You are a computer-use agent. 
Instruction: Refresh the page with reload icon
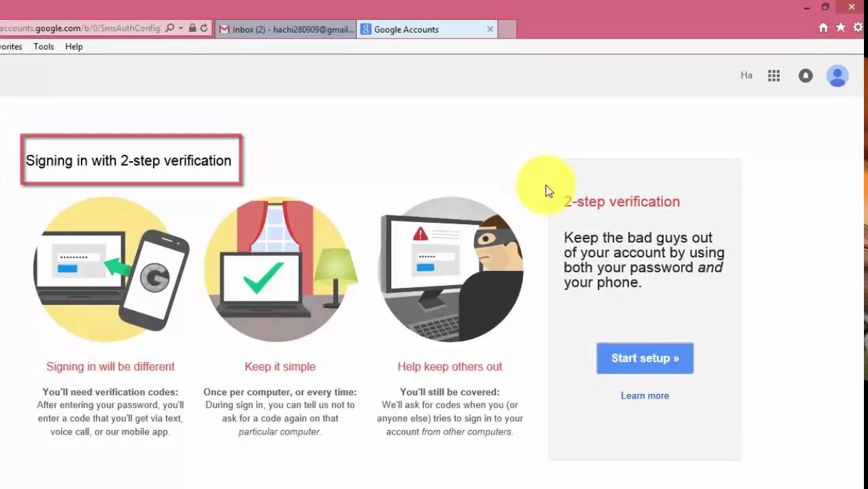click(204, 28)
